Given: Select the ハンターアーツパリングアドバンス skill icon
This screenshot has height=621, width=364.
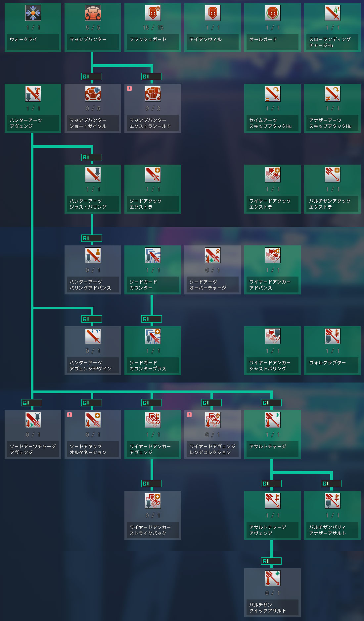Looking at the screenshot, I should 93,255.
